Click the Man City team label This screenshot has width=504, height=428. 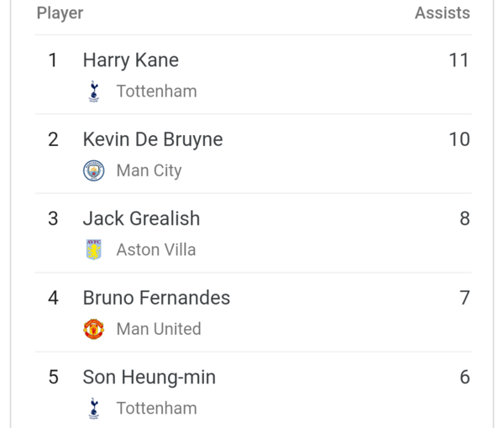pyautogui.click(x=150, y=171)
